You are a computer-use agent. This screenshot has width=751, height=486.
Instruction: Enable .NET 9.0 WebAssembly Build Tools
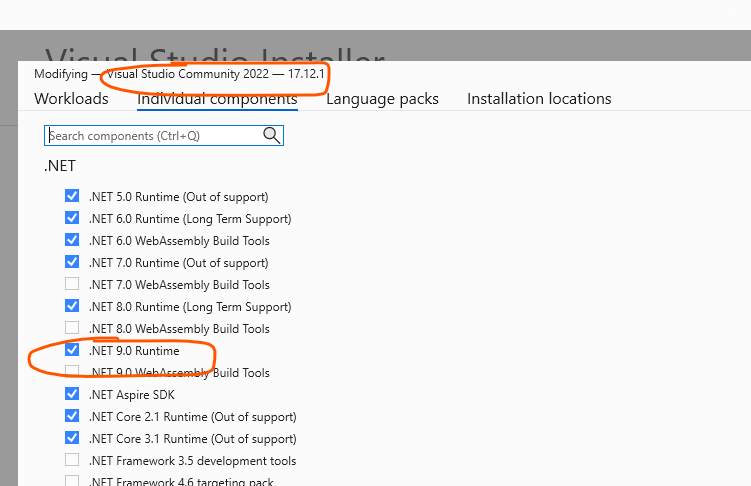click(x=72, y=372)
